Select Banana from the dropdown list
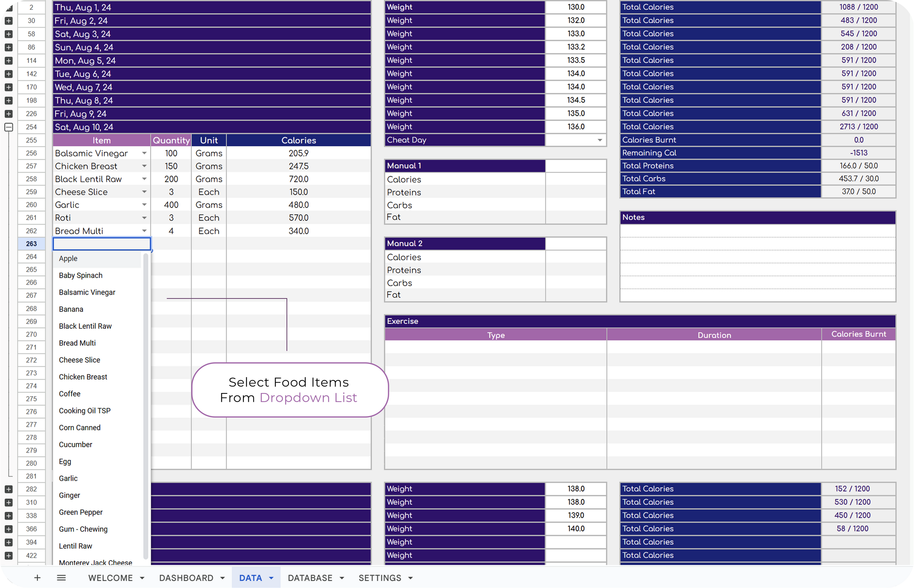 71,309
